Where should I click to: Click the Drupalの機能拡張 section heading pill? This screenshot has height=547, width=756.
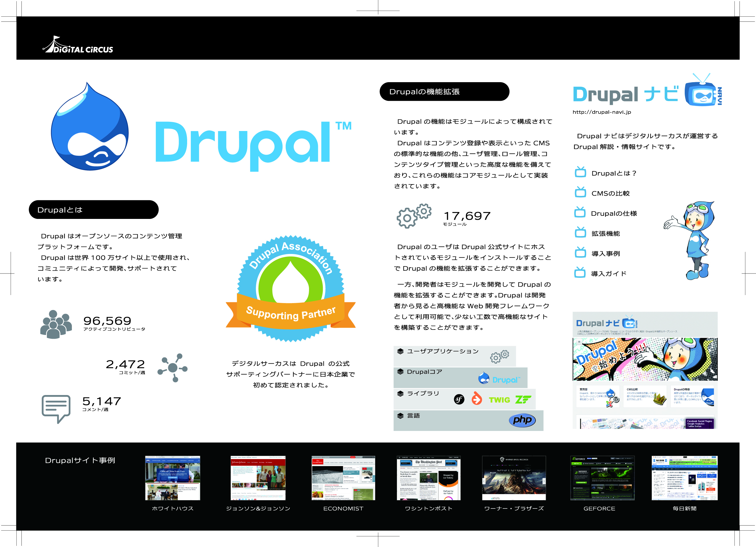pyautogui.click(x=444, y=92)
